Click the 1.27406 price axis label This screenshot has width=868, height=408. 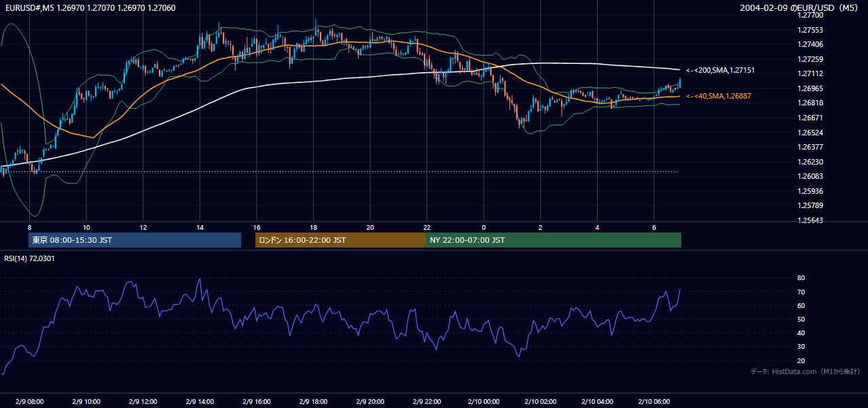811,44
